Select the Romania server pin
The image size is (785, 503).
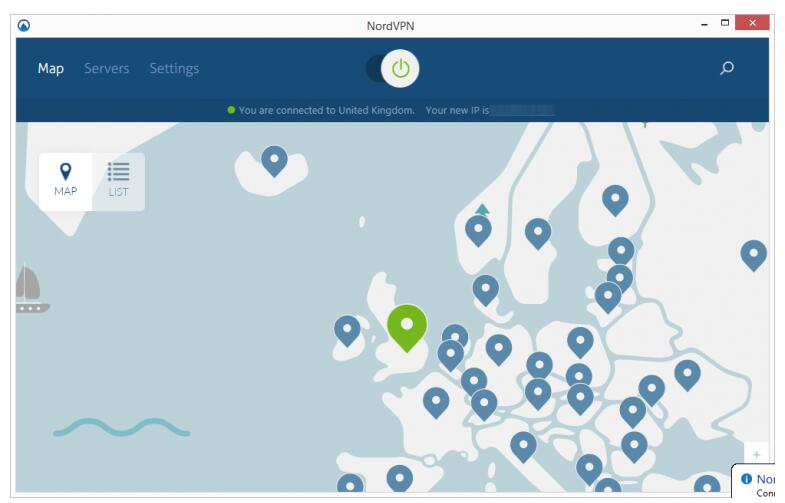[633, 412]
